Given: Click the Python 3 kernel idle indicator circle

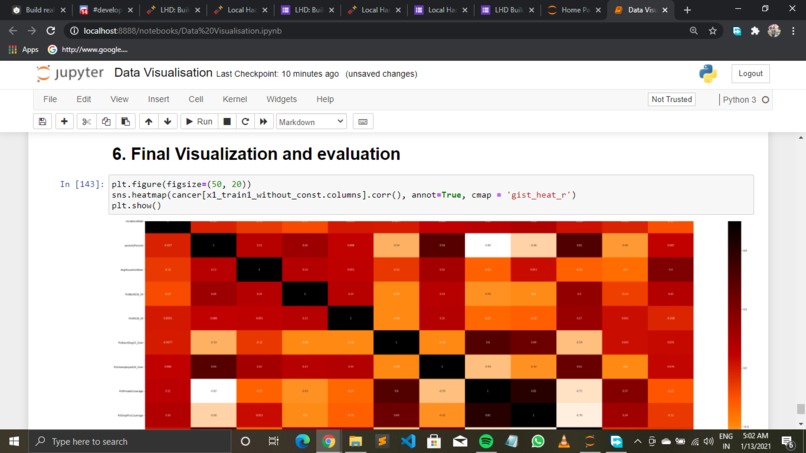Looking at the screenshot, I should coord(765,100).
